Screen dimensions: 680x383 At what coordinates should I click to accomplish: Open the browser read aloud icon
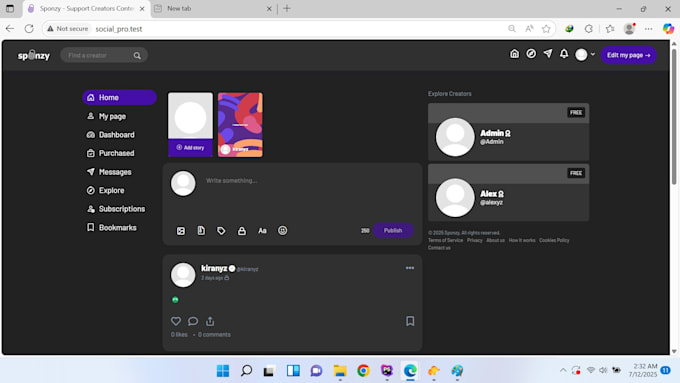pos(529,29)
